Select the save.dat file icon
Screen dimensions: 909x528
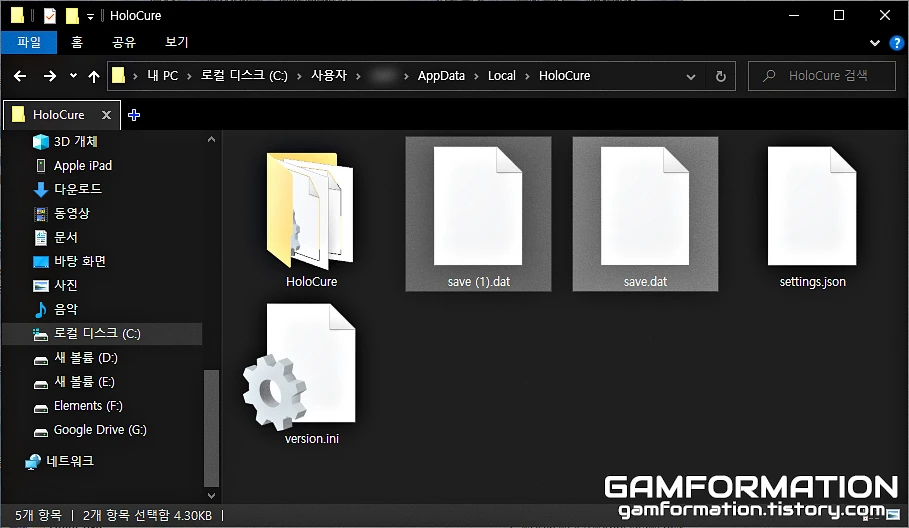pos(645,206)
